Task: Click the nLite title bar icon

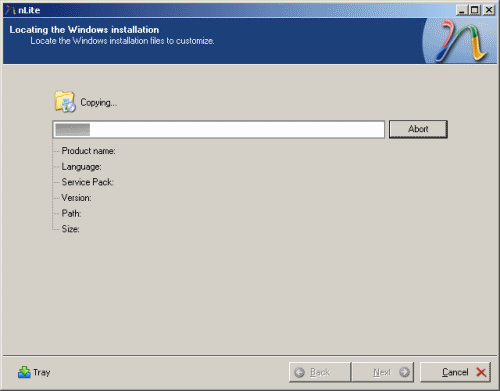Action: click(x=10, y=10)
